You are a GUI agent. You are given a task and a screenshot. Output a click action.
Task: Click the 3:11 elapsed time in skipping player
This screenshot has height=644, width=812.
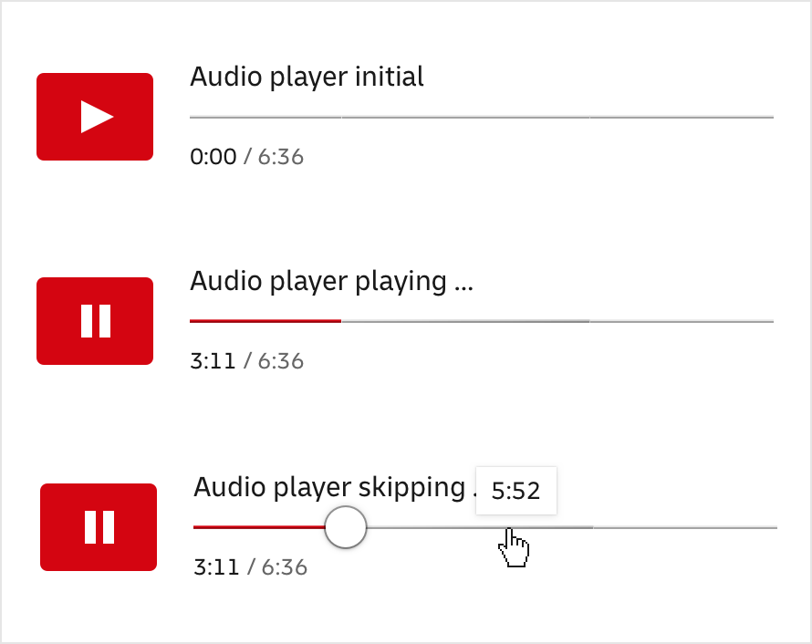216,567
